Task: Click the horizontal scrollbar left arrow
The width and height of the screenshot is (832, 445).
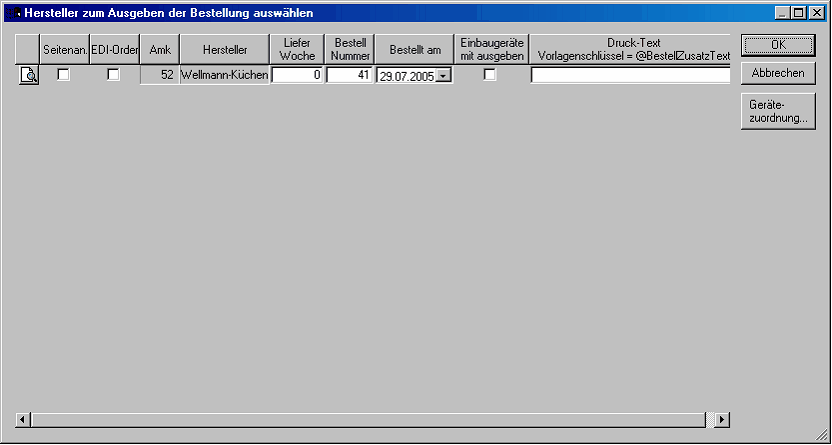Action: click(24, 419)
